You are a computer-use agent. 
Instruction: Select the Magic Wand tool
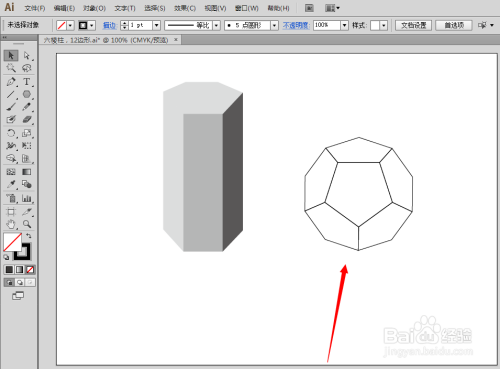tap(11, 68)
